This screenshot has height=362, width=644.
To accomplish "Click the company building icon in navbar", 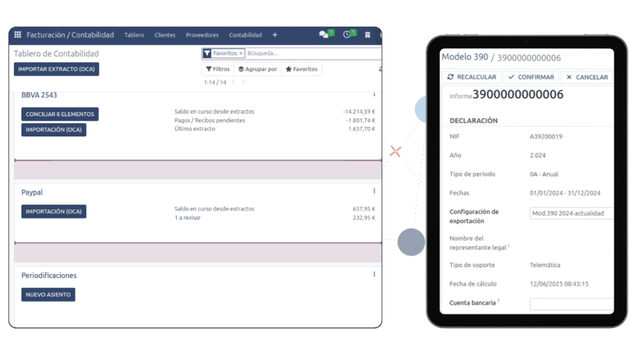I will pos(368,35).
